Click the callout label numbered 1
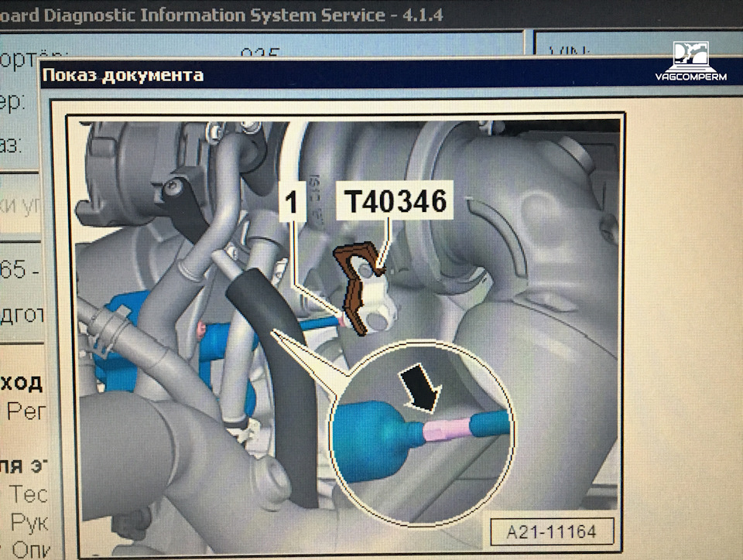The height and width of the screenshot is (560, 743). pyautogui.click(x=291, y=202)
